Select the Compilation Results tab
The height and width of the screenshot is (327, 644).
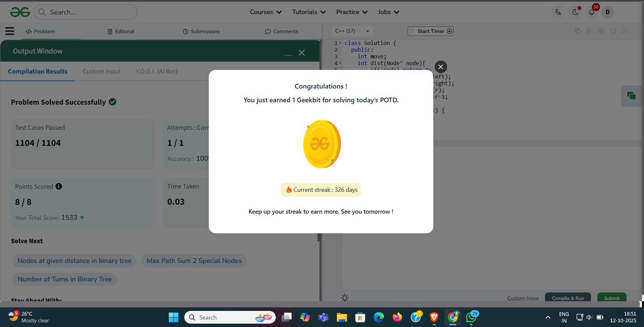click(x=38, y=71)
